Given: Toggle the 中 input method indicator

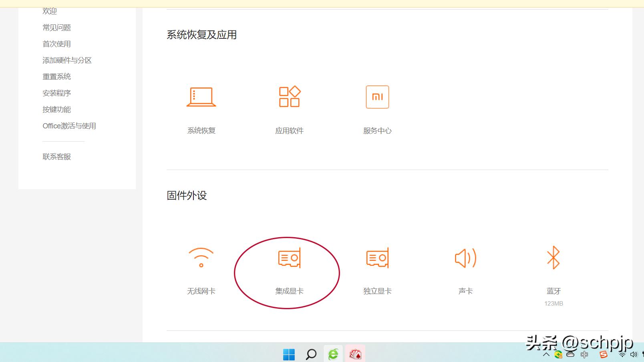Looking at the screenshot, I should pos(584,355).
